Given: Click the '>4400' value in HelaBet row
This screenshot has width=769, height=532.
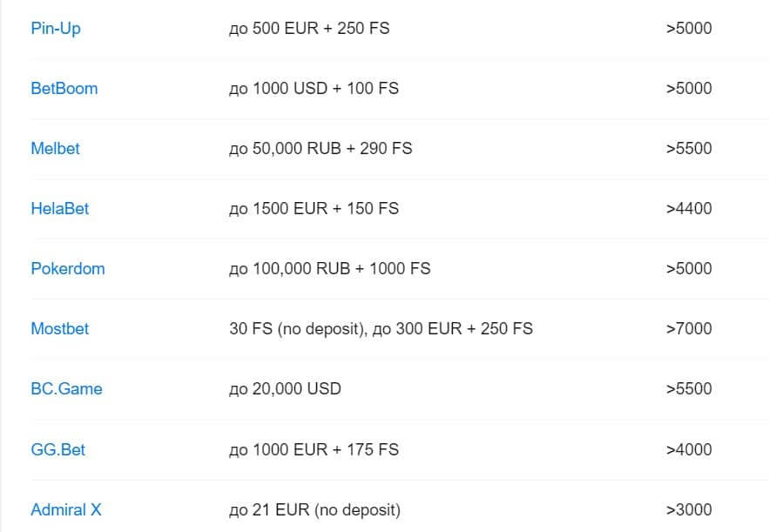Looking at the screenshot, I should 689,208.
